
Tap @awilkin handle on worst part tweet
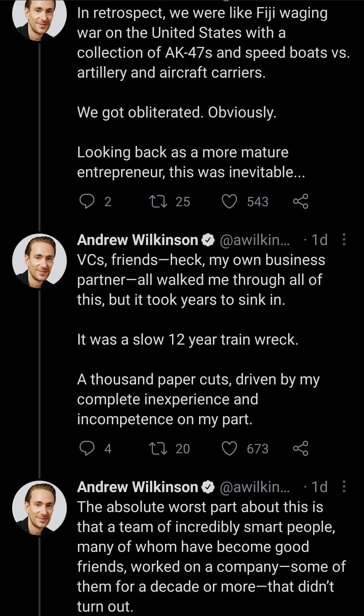click(x=254, y=487)
